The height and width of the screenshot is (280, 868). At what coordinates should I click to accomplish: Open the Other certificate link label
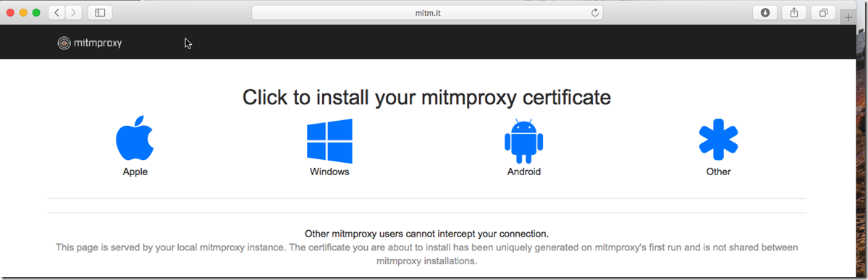point(719,171)
